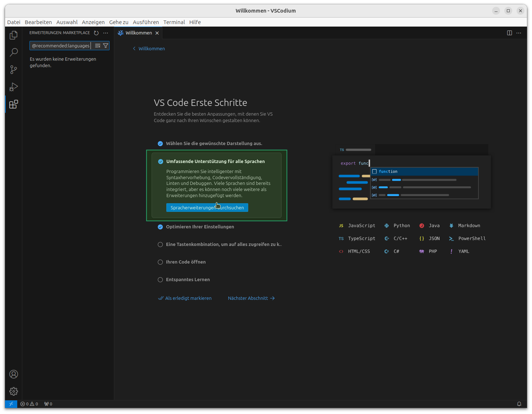Open the extensions filter dropdown
Viewport: 532px width, 414px height.
click(x=106, y=46)
